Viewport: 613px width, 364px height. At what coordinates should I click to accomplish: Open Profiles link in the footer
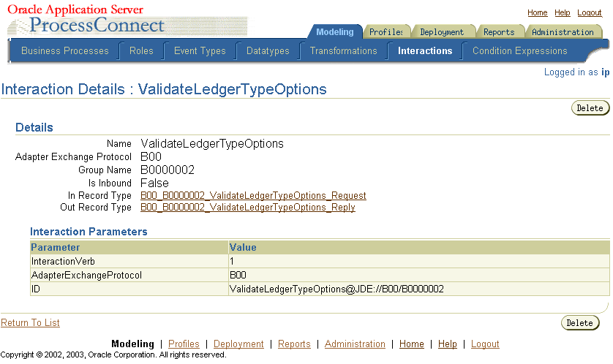(184, 344)
